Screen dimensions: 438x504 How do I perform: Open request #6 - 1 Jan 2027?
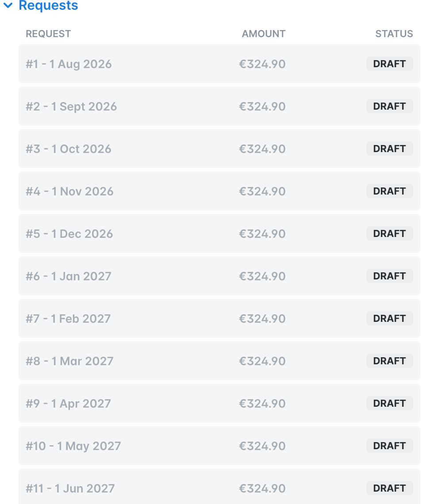[x=219, y=276]
